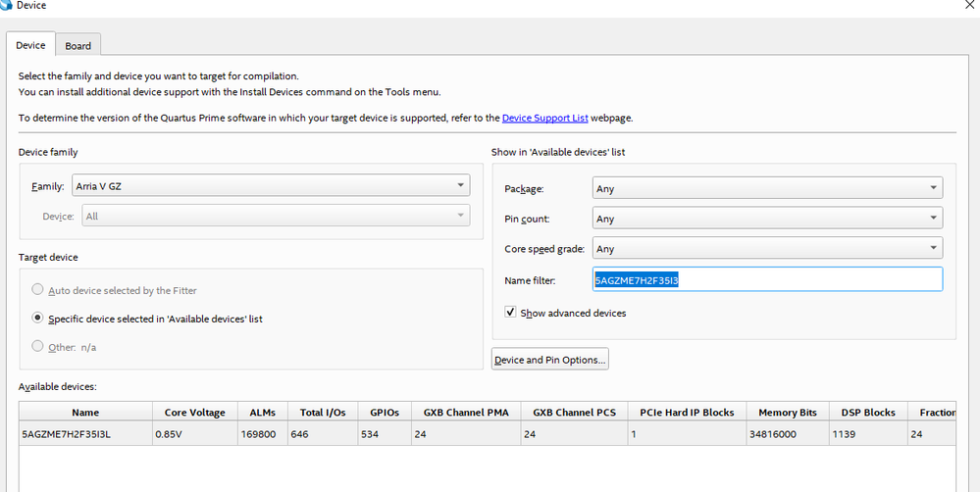The width and height of the screenshot is (980, 492).
Task: Close the Device dialog window
Action: 970,6
